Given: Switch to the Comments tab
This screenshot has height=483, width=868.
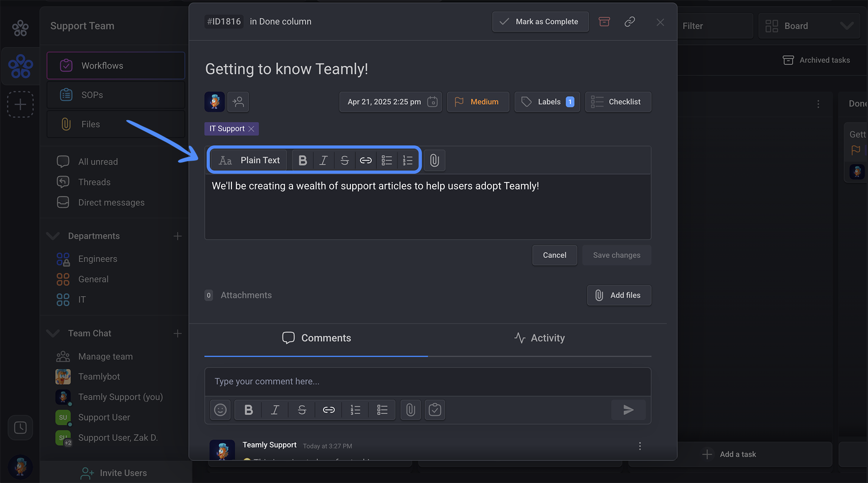Looking at the screenshot, I should [316, 338].
